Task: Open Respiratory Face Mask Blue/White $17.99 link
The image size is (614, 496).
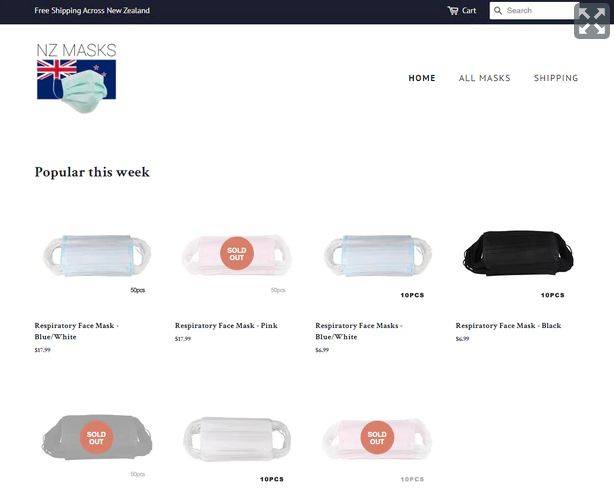Action: tap(77, 331)
